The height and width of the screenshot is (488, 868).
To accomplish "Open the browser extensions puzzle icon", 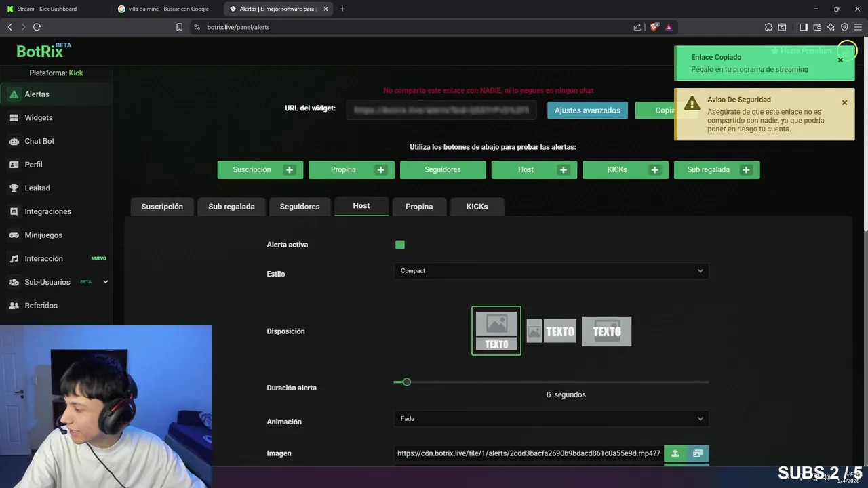I will click(768, 27).
